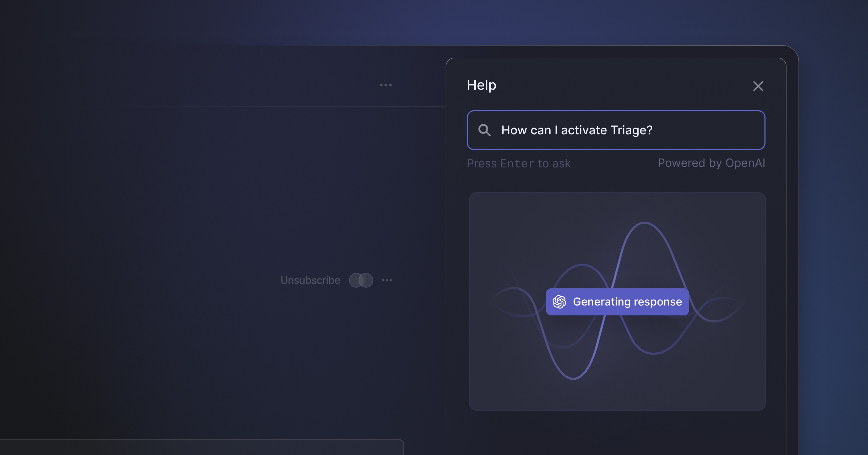Click the ellipsis menu in top bar

[x=385, y=85]
